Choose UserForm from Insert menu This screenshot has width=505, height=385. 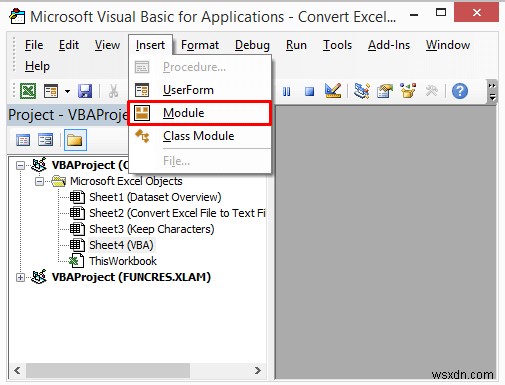[x=200, y=90]
